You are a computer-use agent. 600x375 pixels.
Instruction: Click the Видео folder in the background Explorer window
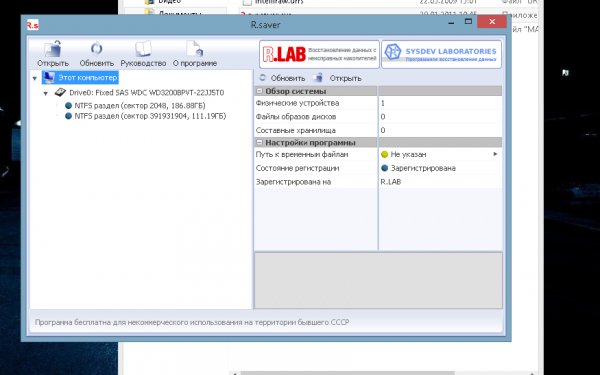pyautogui.click(x=170, y=2)
